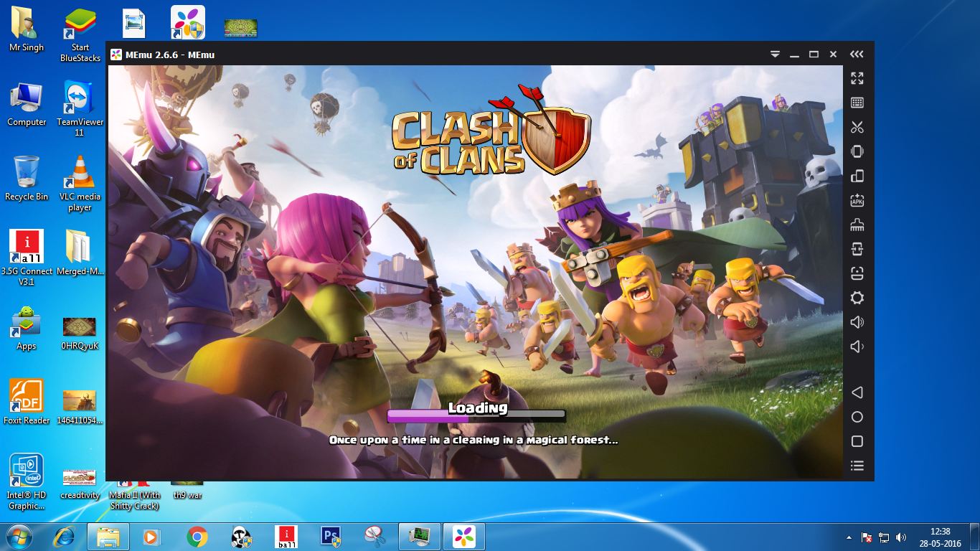Image resolution: width=980 pixels, height=551 pixels.
Task: Collapse the MEmu sidebar with double chevrons
Action: point(857,54)
